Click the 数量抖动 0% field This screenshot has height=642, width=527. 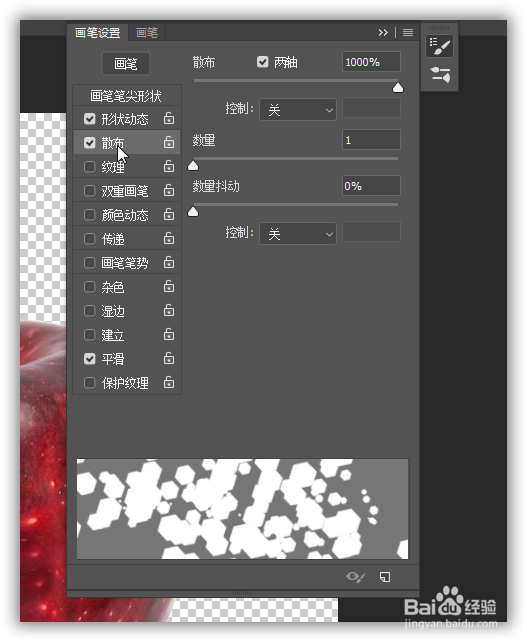(371, 186)
